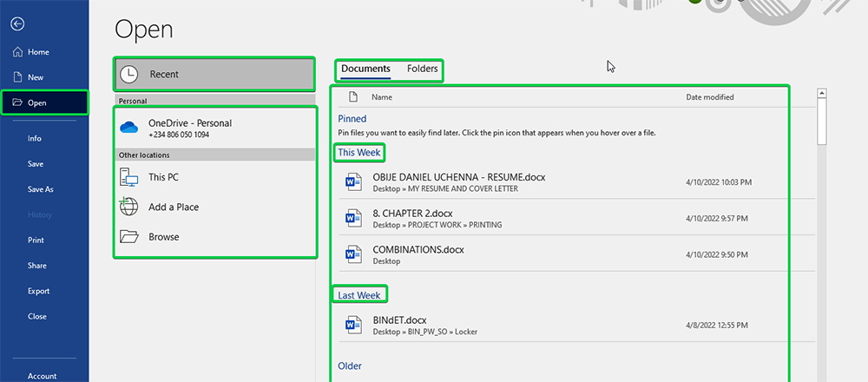Click the Recent clock icon
The height and width of the screenshot is (382, 868).
coord(129,75)
